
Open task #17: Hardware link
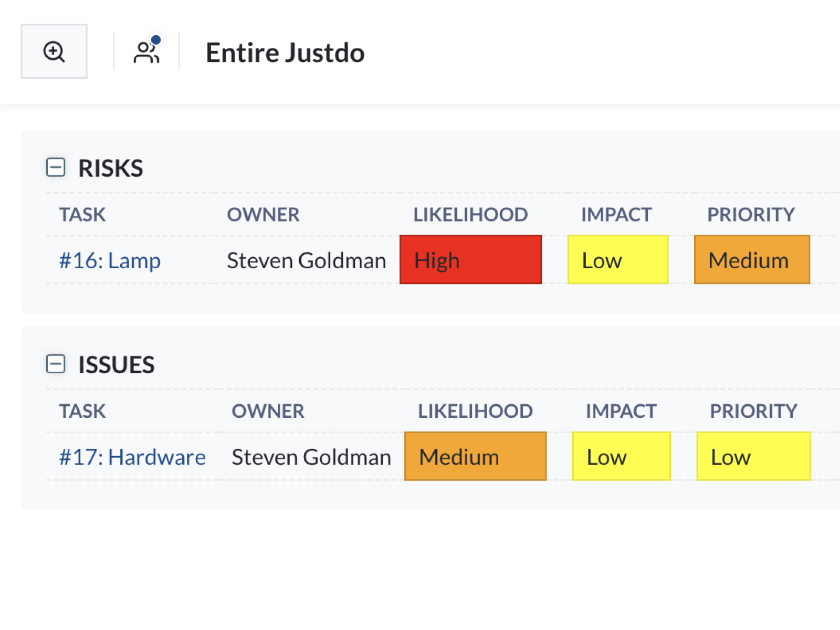pos(132,457)
